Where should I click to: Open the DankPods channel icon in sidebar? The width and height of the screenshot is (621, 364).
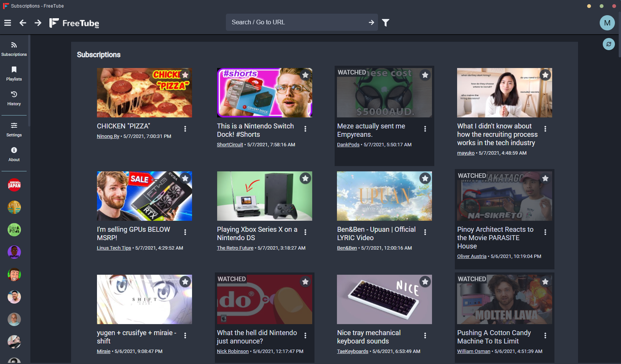(x=14, y=229)
